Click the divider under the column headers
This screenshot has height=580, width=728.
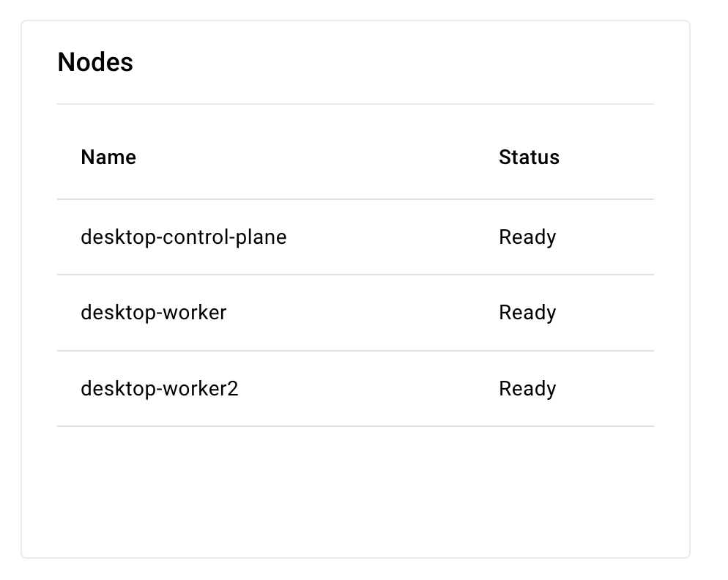(355, 199)
